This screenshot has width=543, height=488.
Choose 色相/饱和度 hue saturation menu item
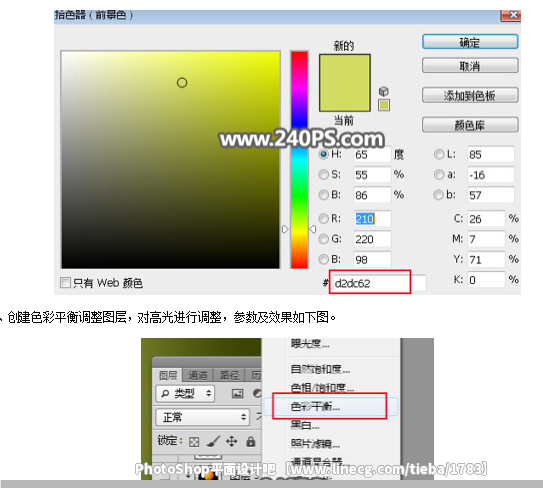pyautogui.click(x=322, y=388)
